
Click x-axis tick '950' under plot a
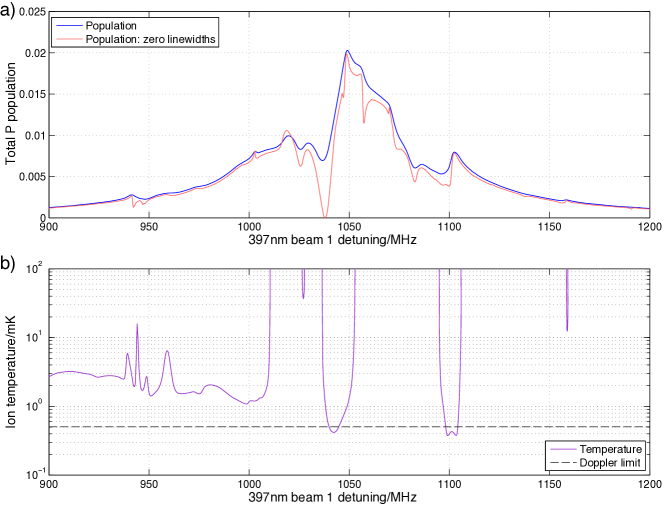(149, 227)
